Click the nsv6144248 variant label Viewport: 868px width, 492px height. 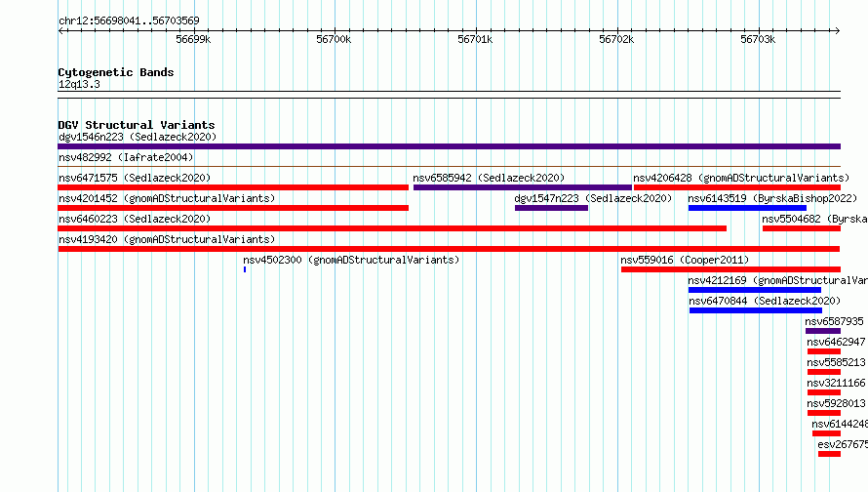[840, 424]
